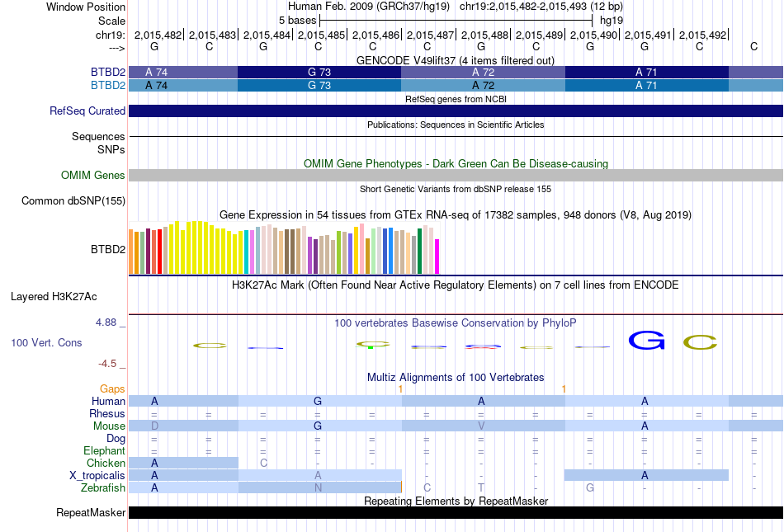
Task: Click the -4.5 conservation axis value
Action: pos(107,364)
